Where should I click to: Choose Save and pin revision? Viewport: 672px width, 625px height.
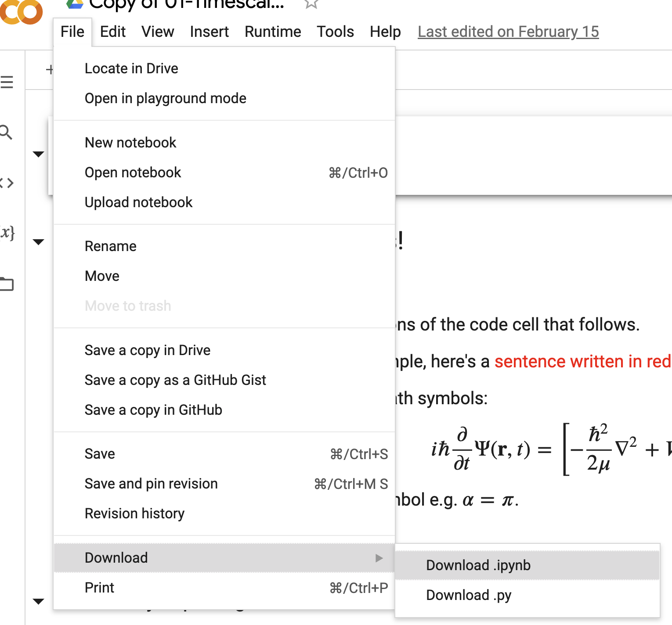click(224, 484)
